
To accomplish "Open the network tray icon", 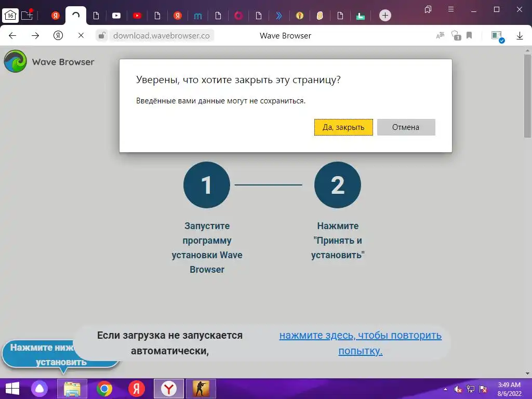I will (x=470, y=389).
